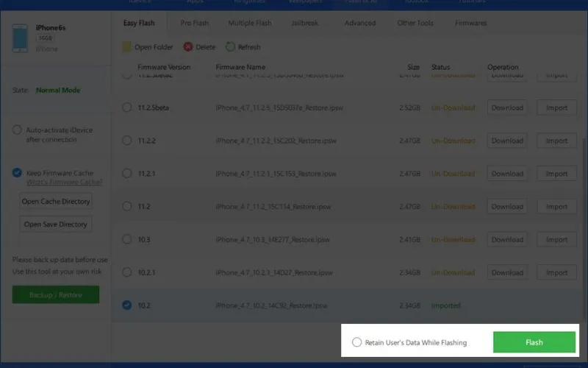Click the Status column header
The height and width of the screenshot is (368, 588).
click(x=440, y=67)
